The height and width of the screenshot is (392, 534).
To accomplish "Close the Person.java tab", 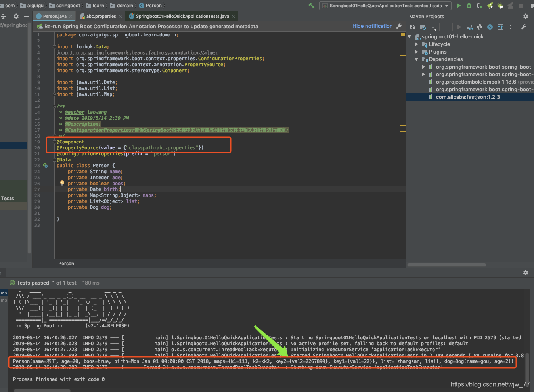I will coord(71,17).
